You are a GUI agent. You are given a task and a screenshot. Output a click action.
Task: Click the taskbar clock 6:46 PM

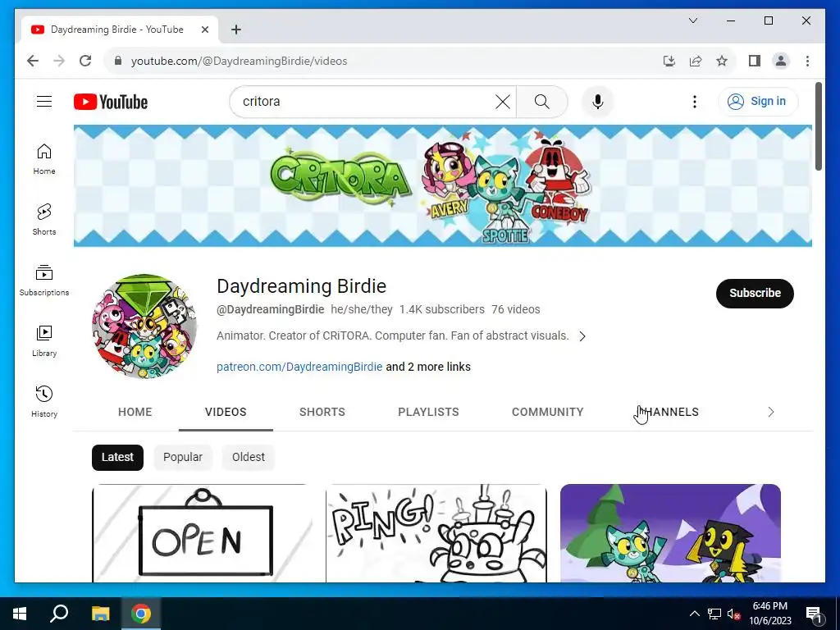coord(769,614)
